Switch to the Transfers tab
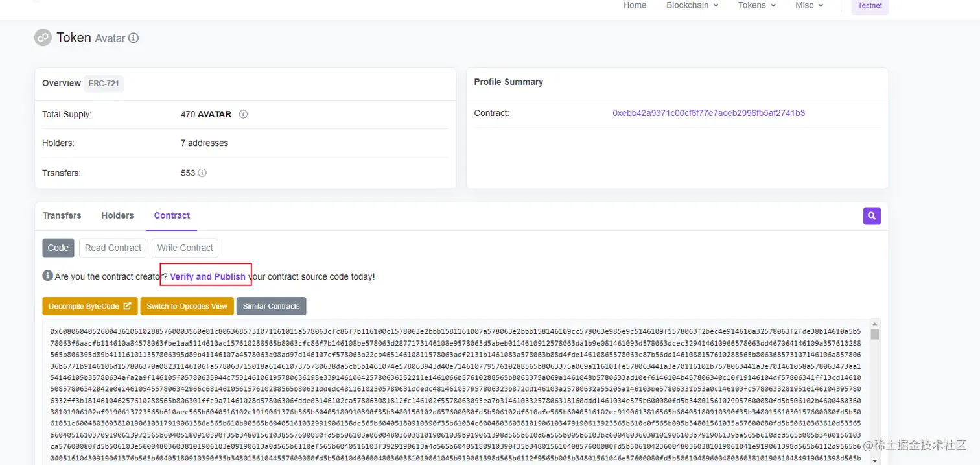Viewport: 980px width, 465px height. (x=62, y=215)
